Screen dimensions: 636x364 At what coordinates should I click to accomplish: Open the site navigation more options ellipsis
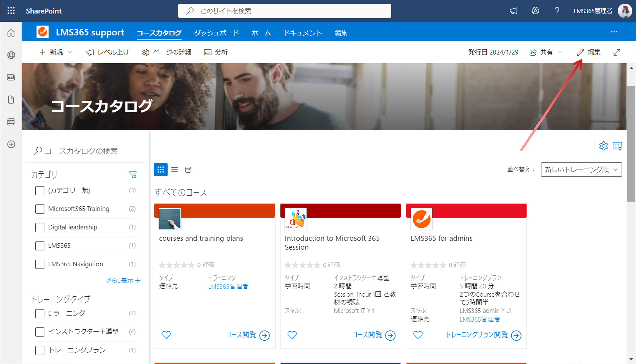pos(614,32)
